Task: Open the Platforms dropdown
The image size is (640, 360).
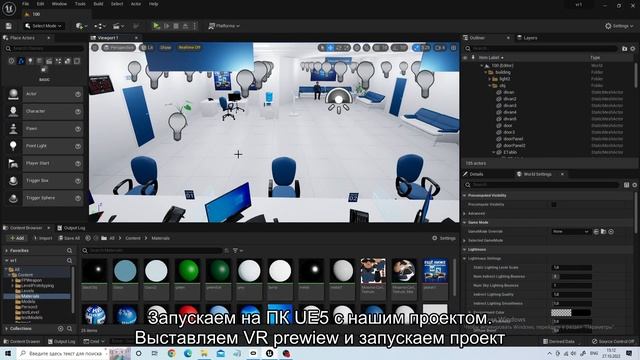Action: [224, 26]
